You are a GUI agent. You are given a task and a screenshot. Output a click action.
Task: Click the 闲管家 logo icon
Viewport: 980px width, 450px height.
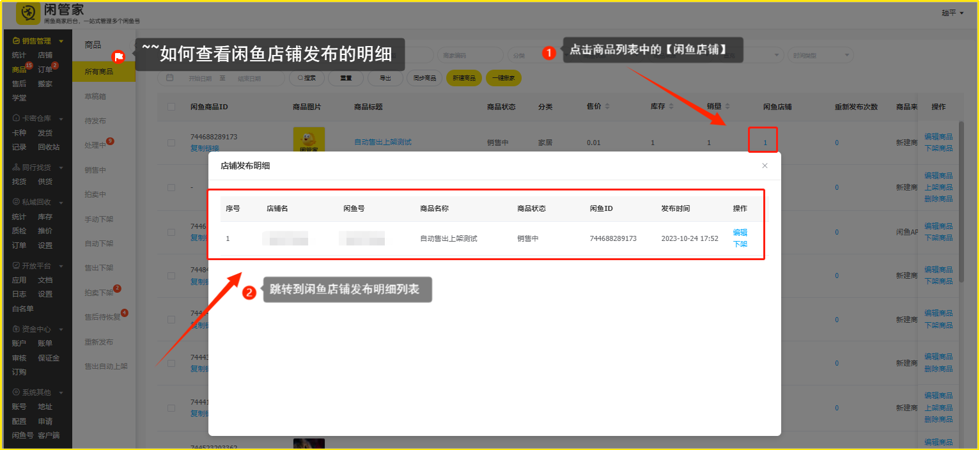point(26,13)
